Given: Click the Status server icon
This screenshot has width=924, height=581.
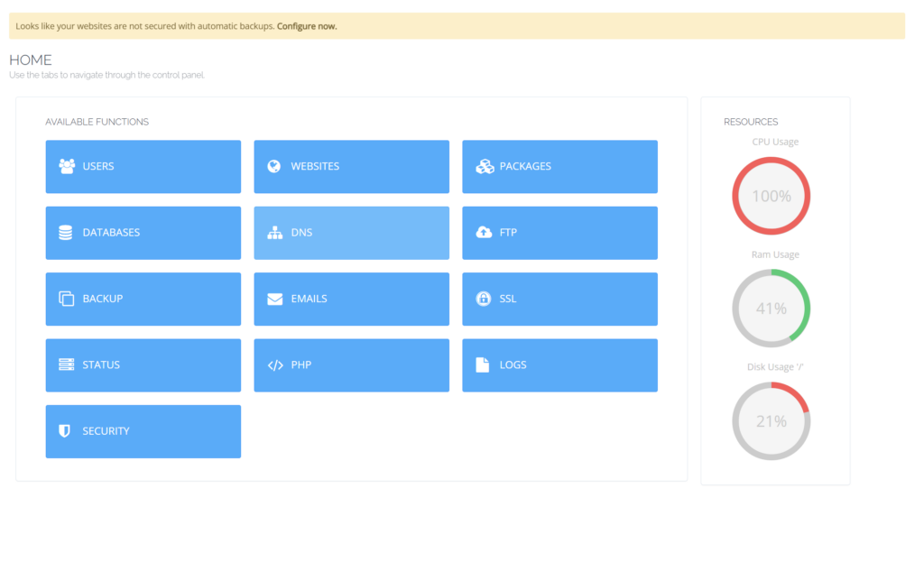Looking at the screenshot, I should [66, 364].
